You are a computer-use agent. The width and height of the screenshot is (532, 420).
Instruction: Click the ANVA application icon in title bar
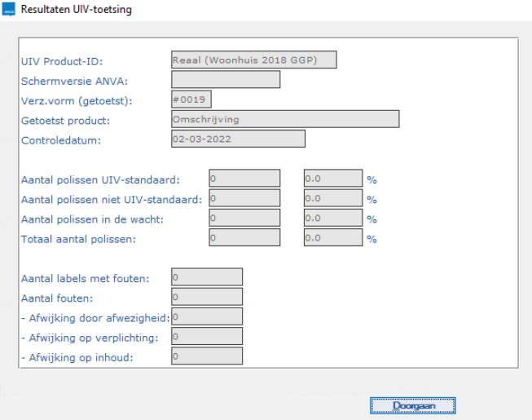(8, 9)
